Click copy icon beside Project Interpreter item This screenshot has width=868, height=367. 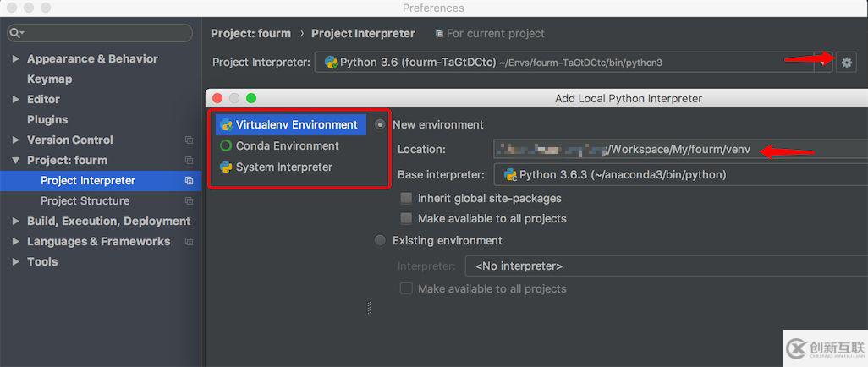[x=189, y=180]
